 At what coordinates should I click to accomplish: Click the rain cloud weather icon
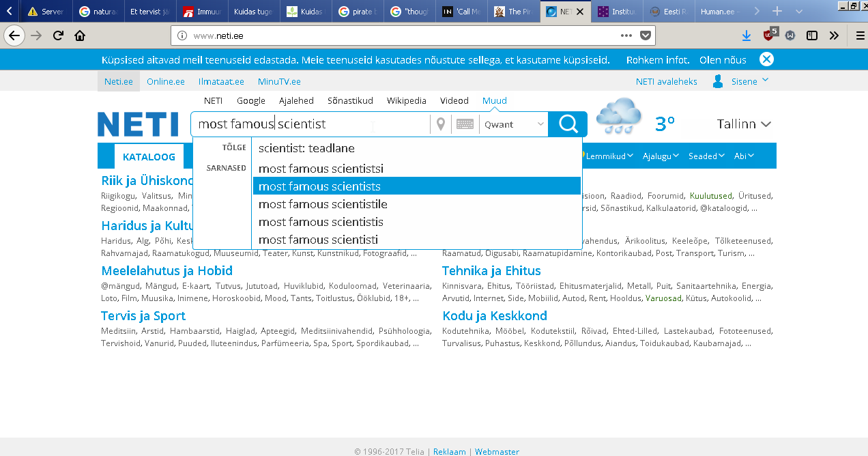pyautogui.click(x=619, y=116)
